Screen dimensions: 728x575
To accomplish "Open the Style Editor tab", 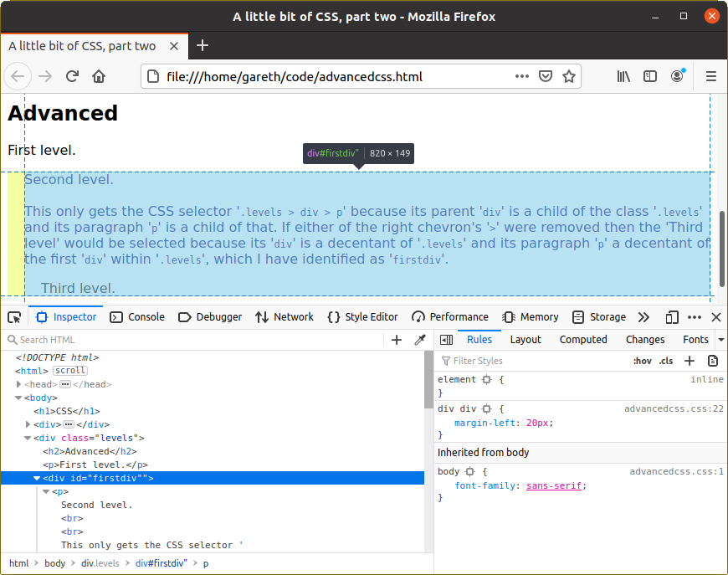I will [362, 317].
